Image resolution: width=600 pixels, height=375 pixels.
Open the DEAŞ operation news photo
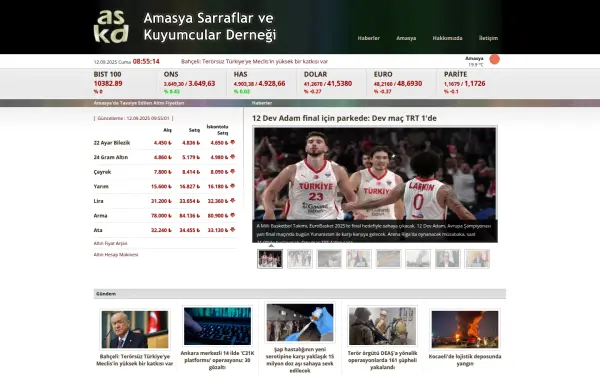pos(382,326)
